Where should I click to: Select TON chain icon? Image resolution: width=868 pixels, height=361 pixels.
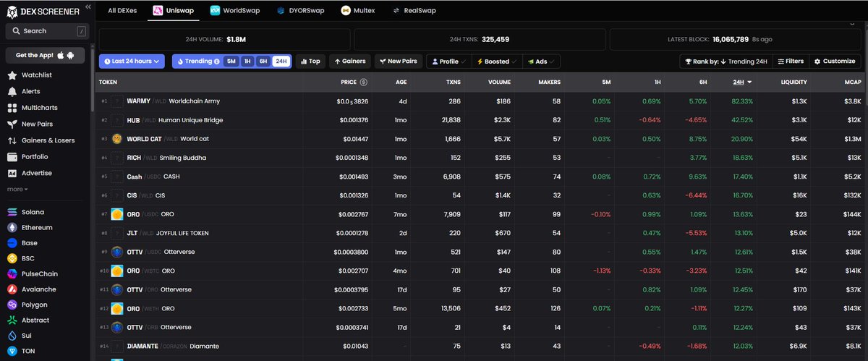click(12, 352)
